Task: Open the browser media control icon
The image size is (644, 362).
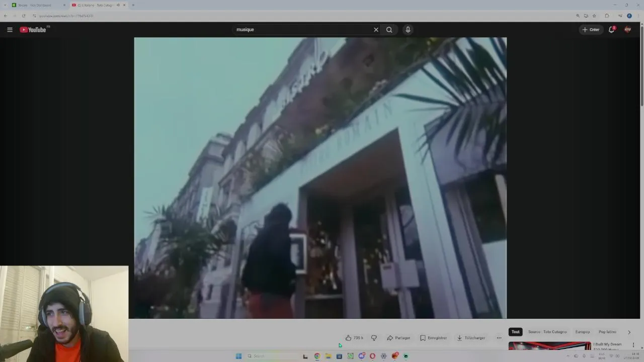Action: click(x=620, y=16)
